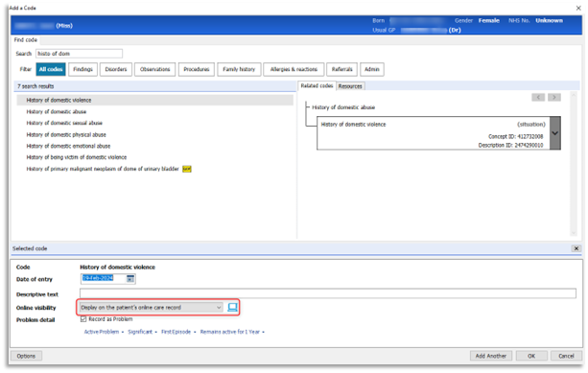This screenshot has height=373, width=588.
Task: Open the Online visibility dropdown
Action: click(151, 308)
